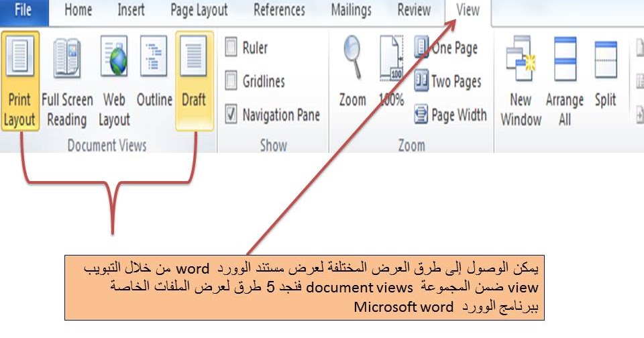The width and height of the screenshot is (644, 338).
Task: Switch to Print Layout view
Action: (19, 81)
